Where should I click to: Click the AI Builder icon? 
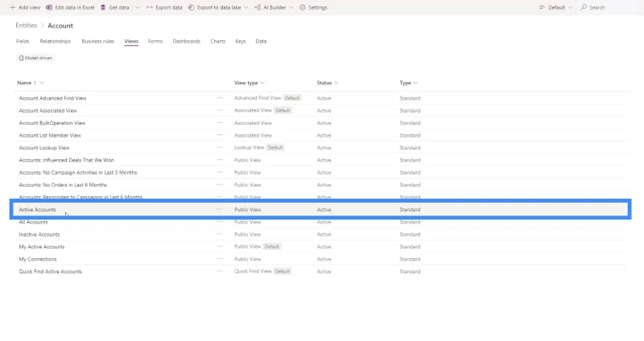[258, 7]
